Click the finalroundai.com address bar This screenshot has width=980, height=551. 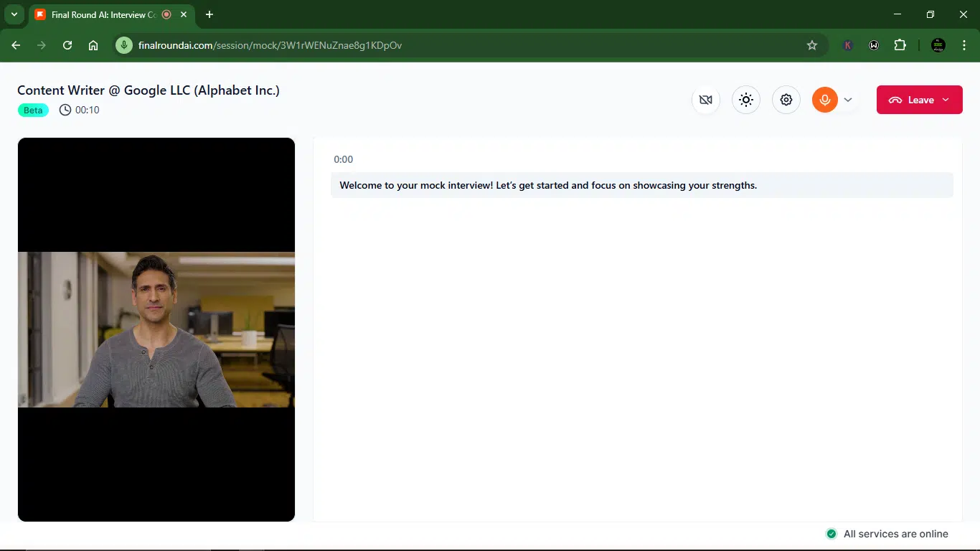[x=470, y=45]
